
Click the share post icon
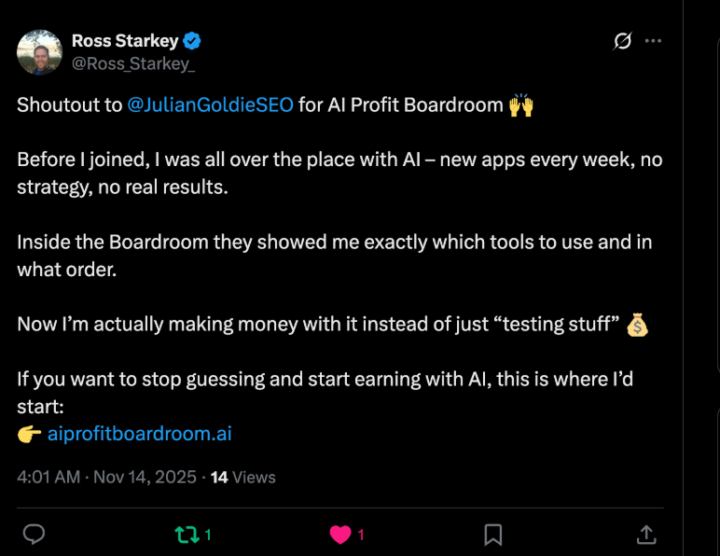point(646,535)
